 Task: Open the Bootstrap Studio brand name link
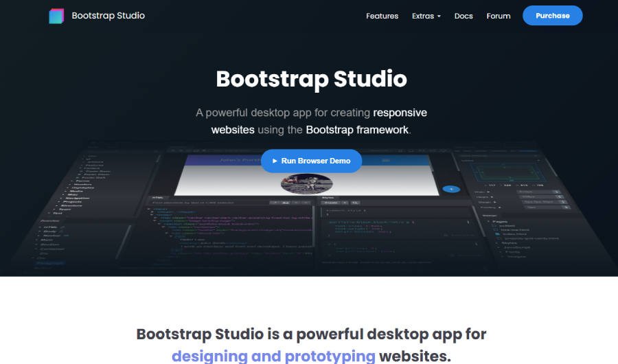click(108, 16)
